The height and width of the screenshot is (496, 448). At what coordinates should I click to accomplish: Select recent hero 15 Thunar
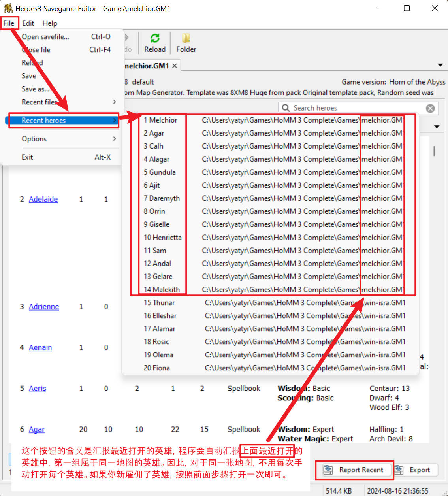(x=270, y=303)
